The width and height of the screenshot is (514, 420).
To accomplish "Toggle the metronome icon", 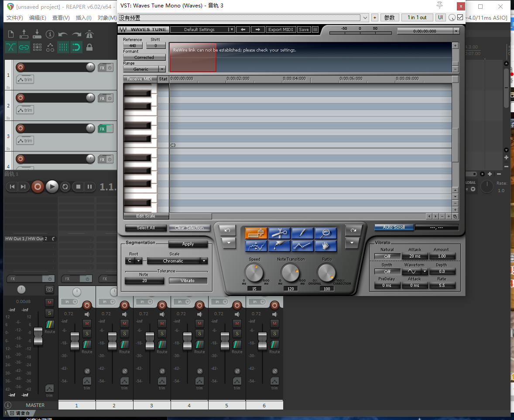I will pos(89,34).
